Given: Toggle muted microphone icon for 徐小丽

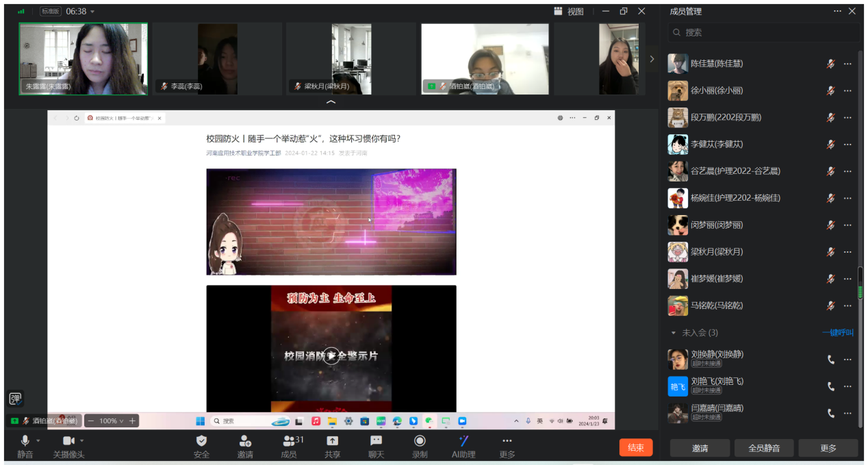Looking at the screenshot, I should click(x=830, y=90).
